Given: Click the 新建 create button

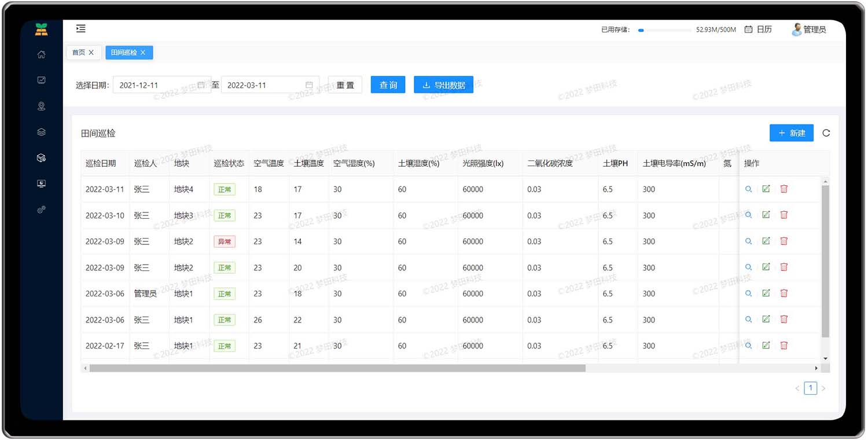Looking at the screenshot, I should coord(792,133).
